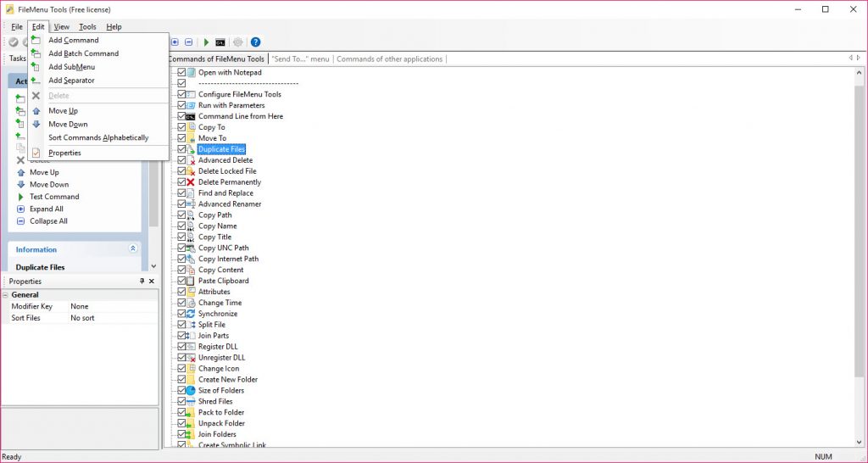Collapse the General properties group

[6, 295]
